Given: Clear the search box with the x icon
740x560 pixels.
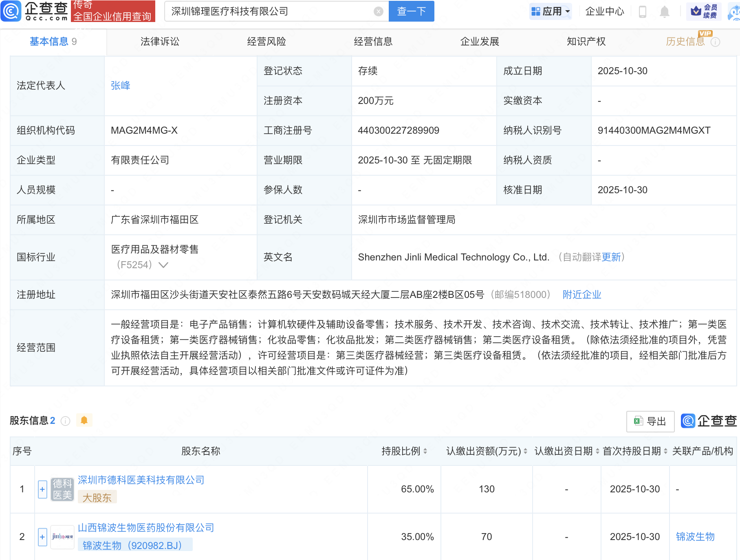Looking at the screenshot, I should [378, 11].
